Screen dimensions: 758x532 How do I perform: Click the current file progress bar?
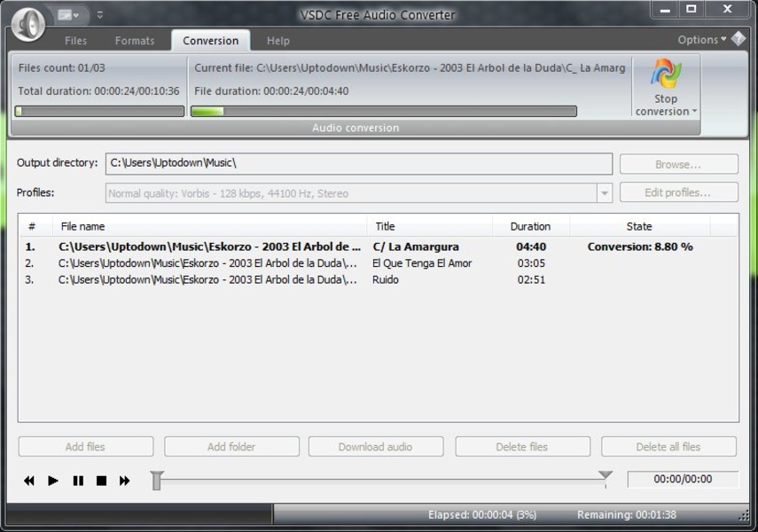tap(384, 111)
